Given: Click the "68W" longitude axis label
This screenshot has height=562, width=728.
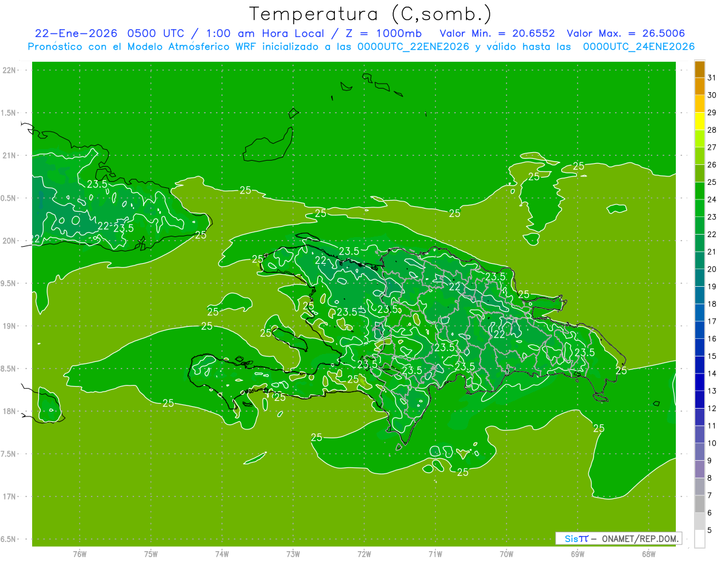Looking at the screenshot, I should [x=648, y=554].
